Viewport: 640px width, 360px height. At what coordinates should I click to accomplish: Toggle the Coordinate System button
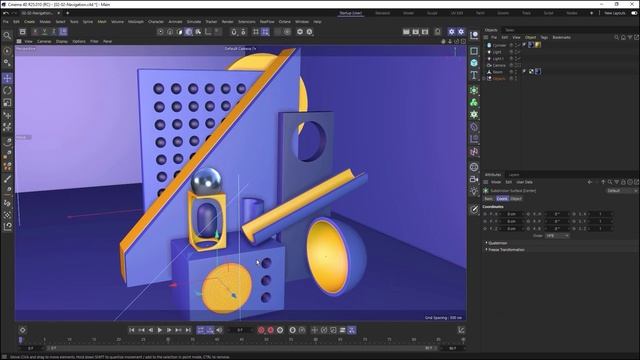tap(63, 31)
